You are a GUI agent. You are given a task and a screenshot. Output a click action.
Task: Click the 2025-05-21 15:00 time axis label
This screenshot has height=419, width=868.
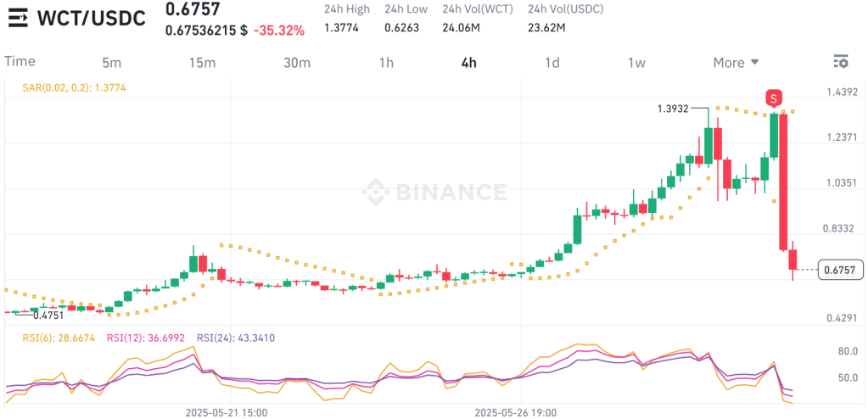(227, 413)
